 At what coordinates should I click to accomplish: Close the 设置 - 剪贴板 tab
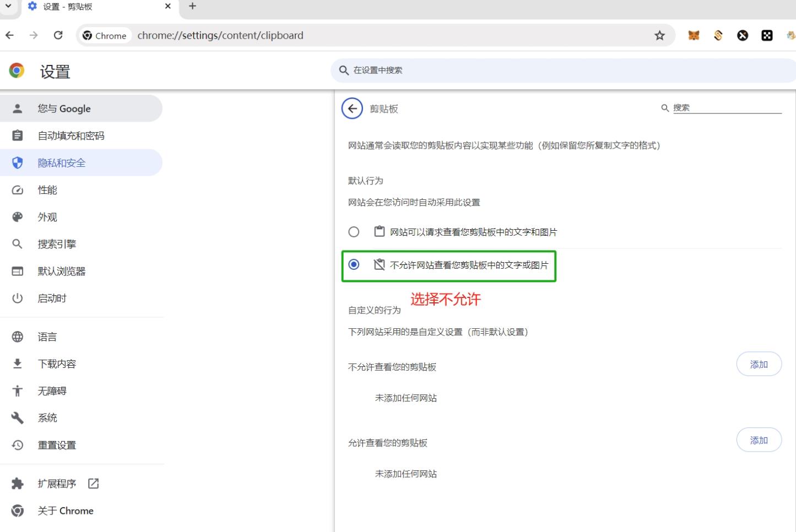[x=168, y=6]
